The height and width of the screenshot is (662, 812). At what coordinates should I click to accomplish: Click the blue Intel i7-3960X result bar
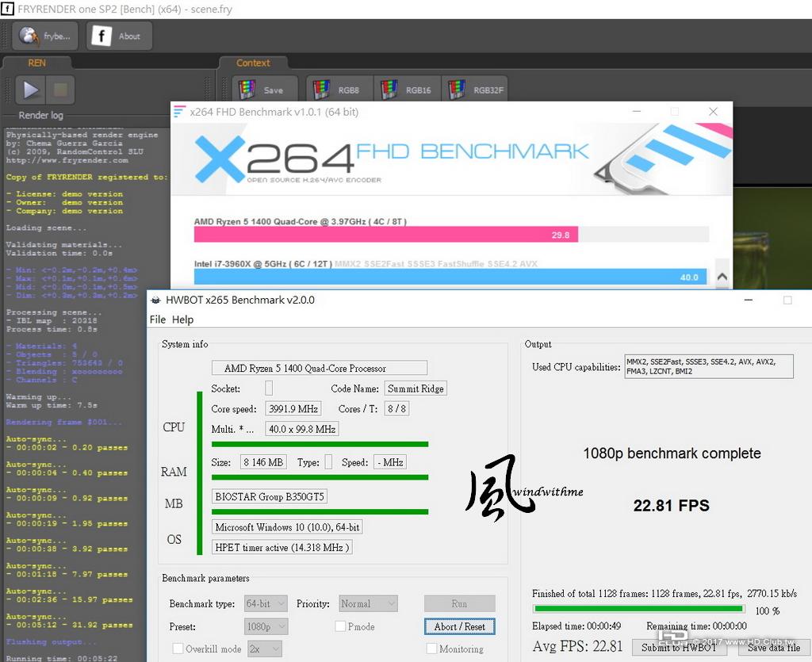pyautogui.click(x=450, y=277)
